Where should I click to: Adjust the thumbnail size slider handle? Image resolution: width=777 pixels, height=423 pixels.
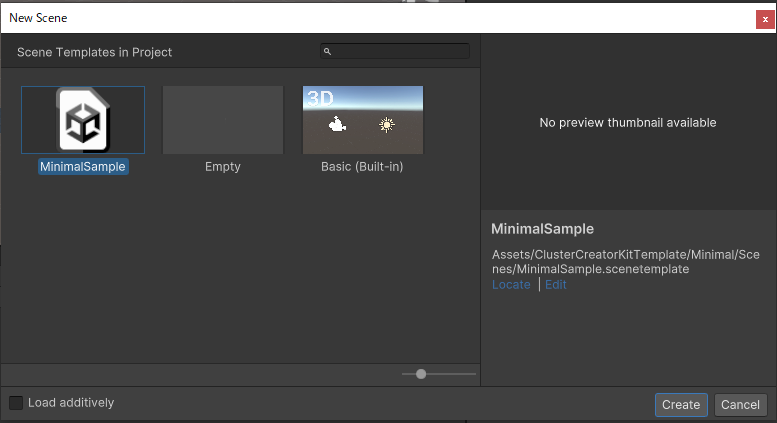pos(421,374)
